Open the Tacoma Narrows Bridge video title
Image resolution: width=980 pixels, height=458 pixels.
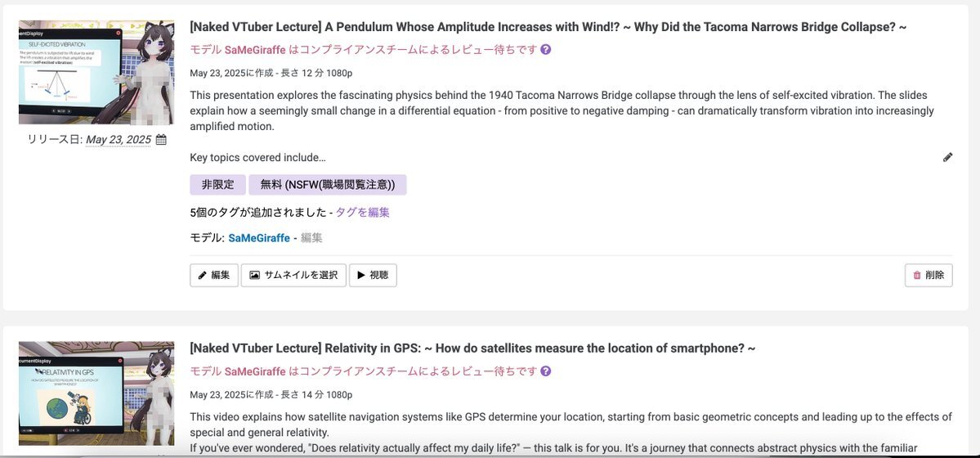coord(548,27)
